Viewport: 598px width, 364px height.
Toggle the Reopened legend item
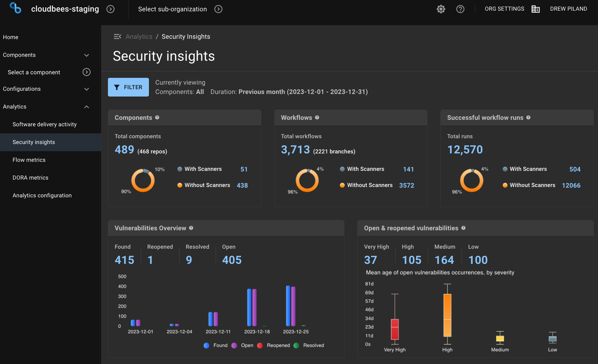tap(273, 345)
